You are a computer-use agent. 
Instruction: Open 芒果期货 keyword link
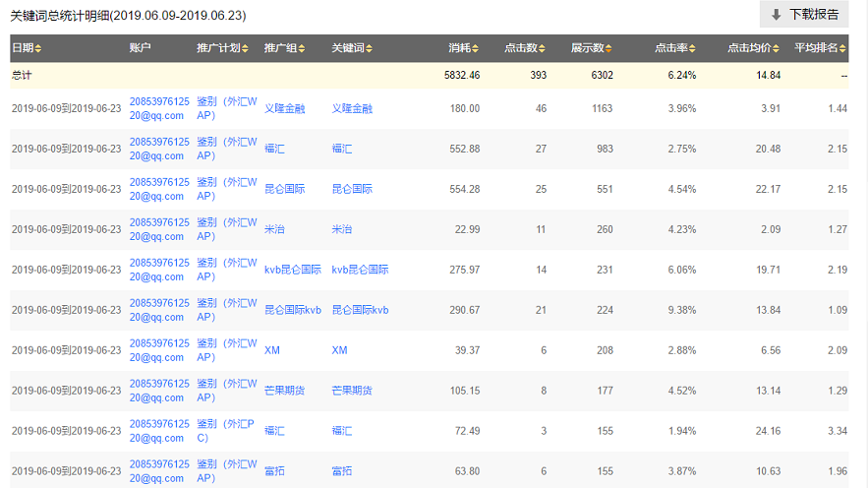tap(352, 391)
